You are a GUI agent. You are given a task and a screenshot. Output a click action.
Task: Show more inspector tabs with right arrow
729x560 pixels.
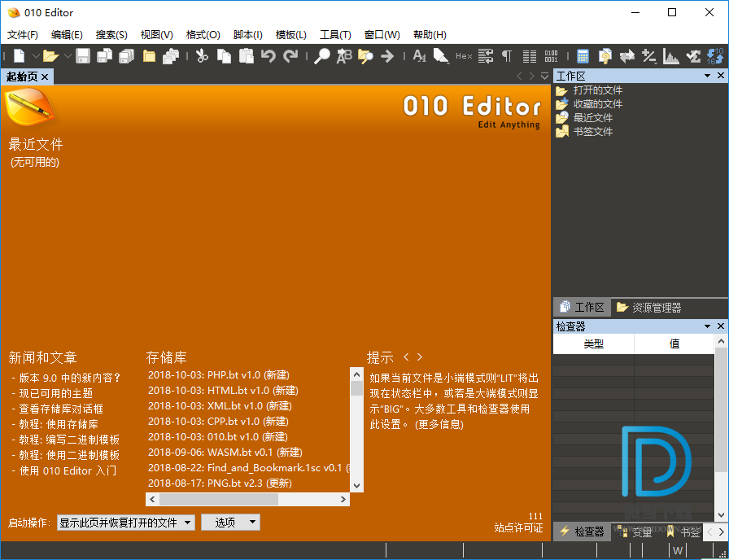coord(722,532)
